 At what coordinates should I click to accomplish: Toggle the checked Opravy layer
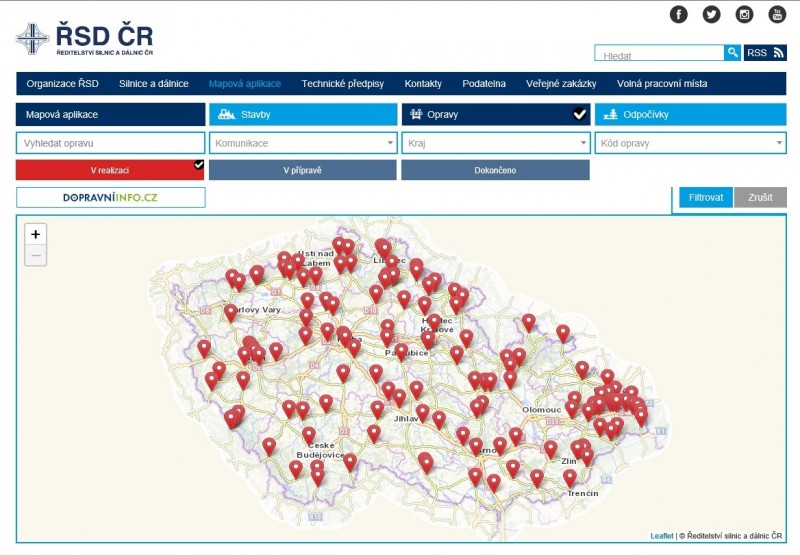coord(495,114)
